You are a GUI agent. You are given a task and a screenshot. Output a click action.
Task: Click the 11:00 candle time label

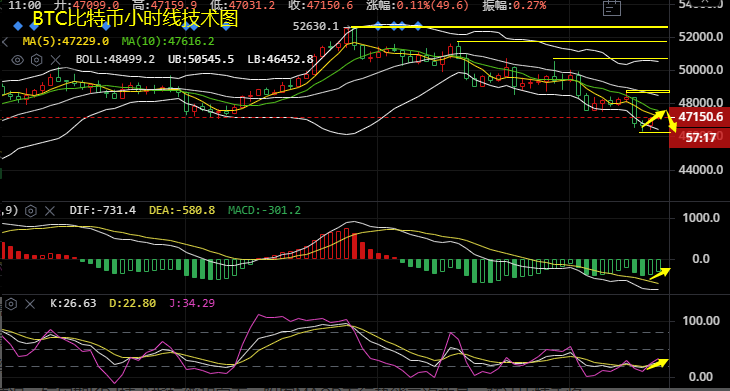[x=25, y=6]
